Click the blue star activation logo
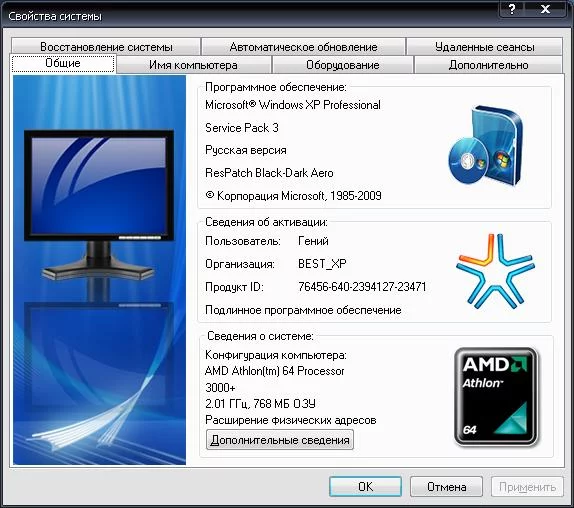The image size is (574, 508). tap(495, 271)
